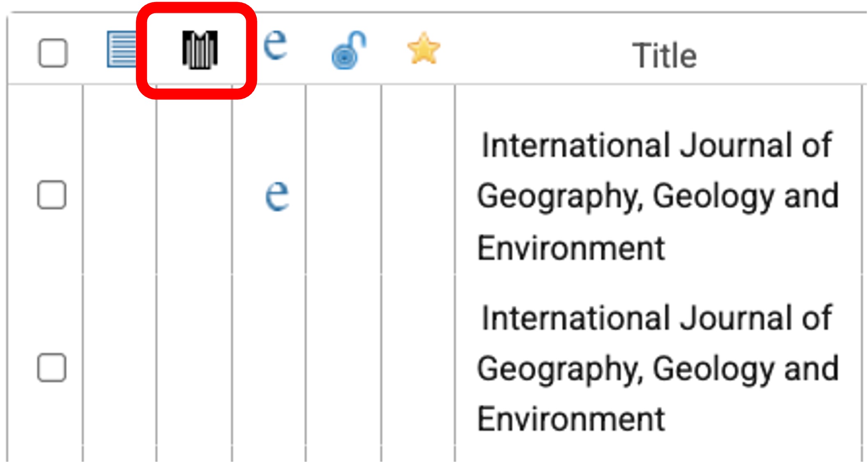Click first row's empty print holdings cell

[194, 195]
